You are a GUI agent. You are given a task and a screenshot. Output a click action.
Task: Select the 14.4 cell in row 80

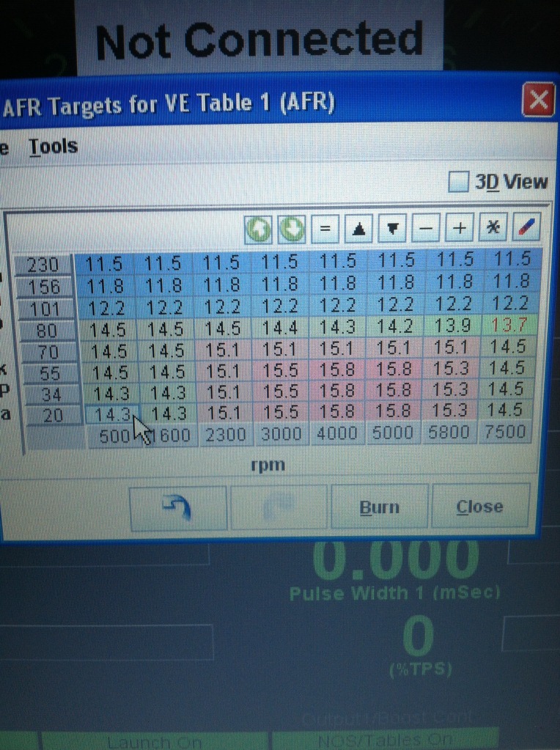[280, 328]
